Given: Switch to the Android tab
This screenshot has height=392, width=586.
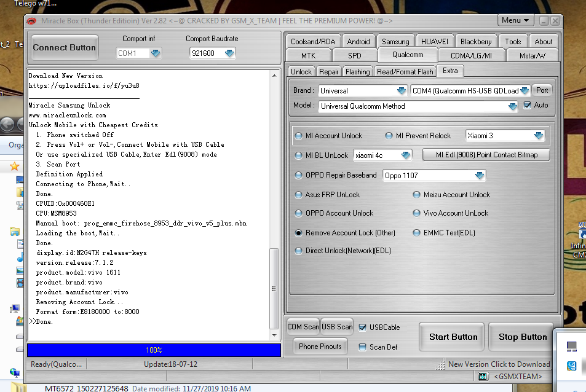Looking at the screenshot, I should [358, 41].
